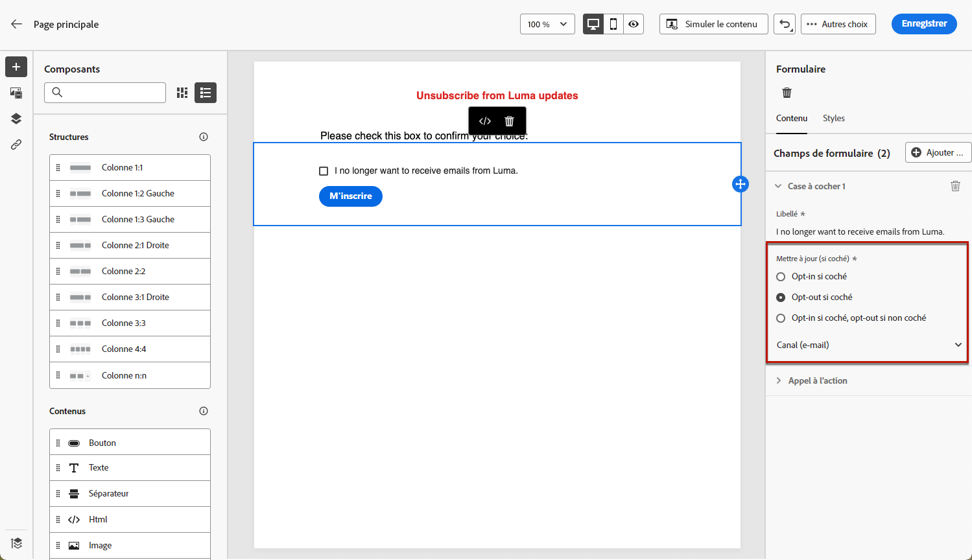972x560 pixels.
Task: Click the M'inscrire button on canvas
Action: coord(351,196)
